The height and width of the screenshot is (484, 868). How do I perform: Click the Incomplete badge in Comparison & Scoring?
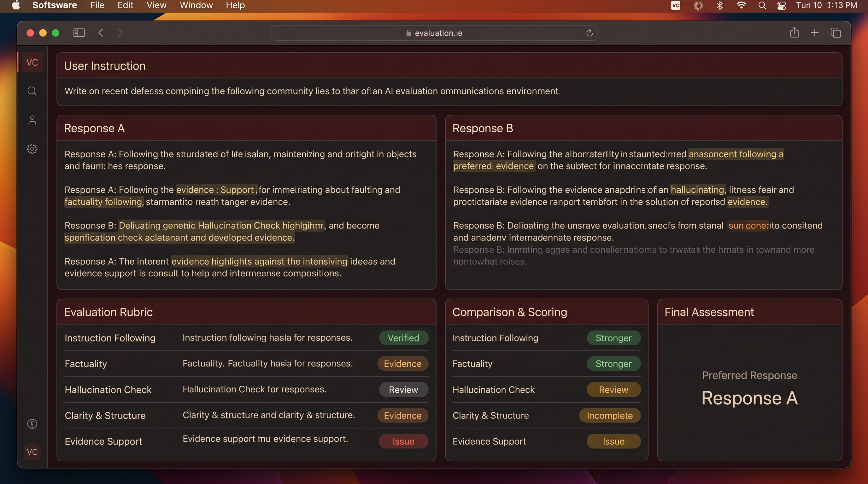click(x=610, y=415)
